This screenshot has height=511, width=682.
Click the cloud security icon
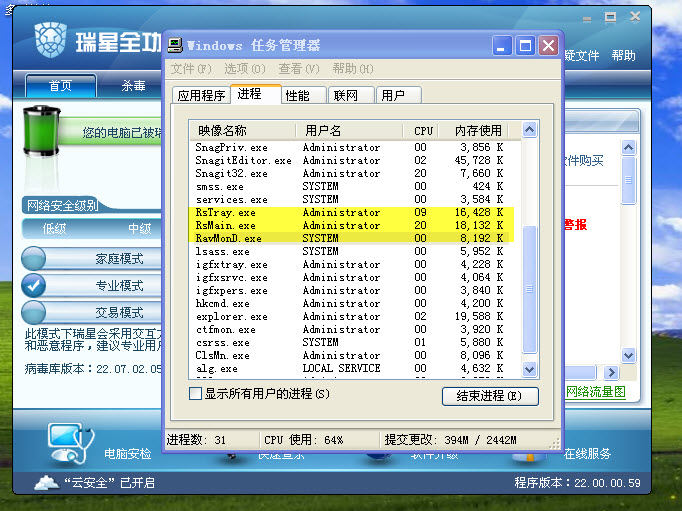pos(47,482)
